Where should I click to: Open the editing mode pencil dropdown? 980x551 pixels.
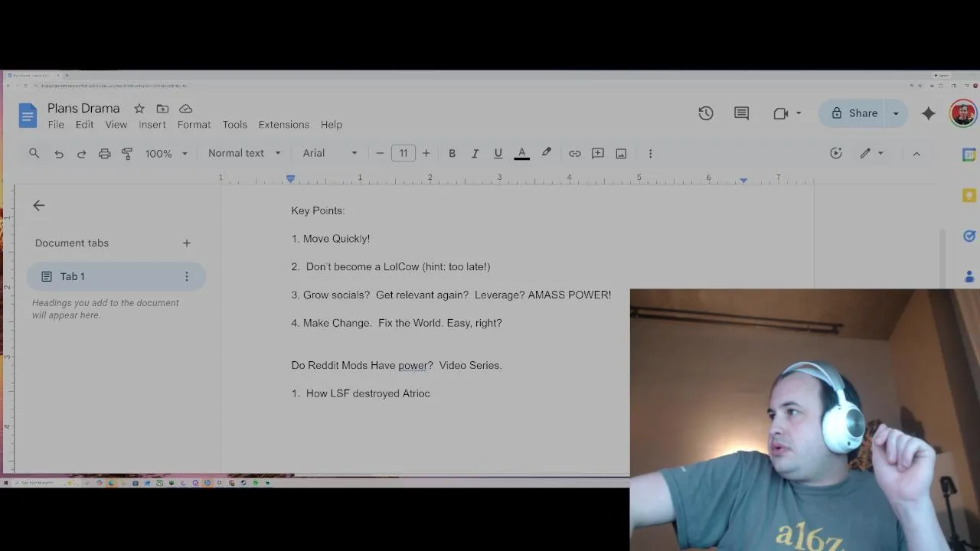point(871,153)
